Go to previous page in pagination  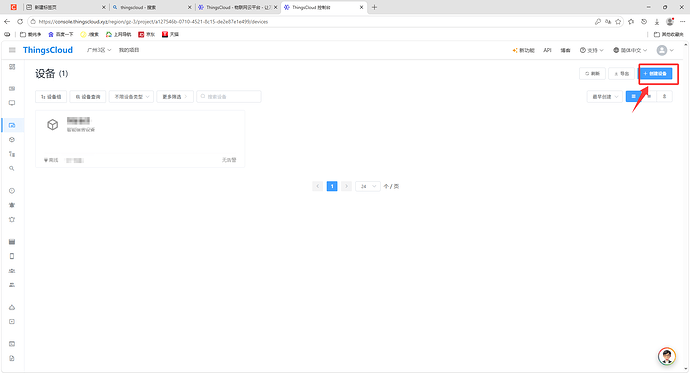point(318,186)
